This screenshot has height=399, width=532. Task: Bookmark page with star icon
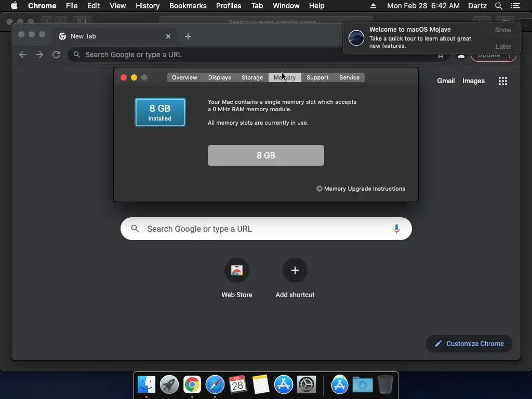coord(441,55)
